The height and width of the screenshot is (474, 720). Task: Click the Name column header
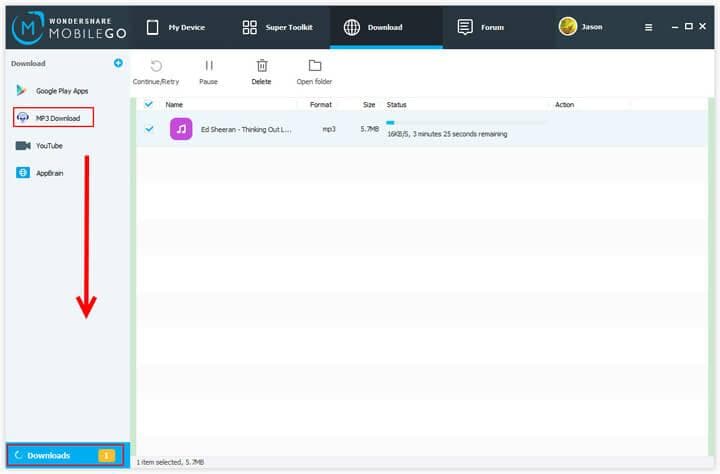tap(174, 105)
